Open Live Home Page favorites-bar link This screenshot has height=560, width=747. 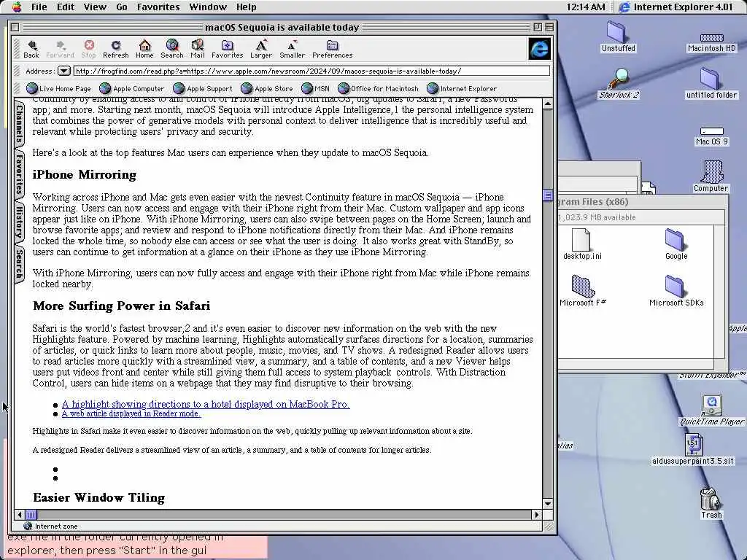tap(58, 88)
